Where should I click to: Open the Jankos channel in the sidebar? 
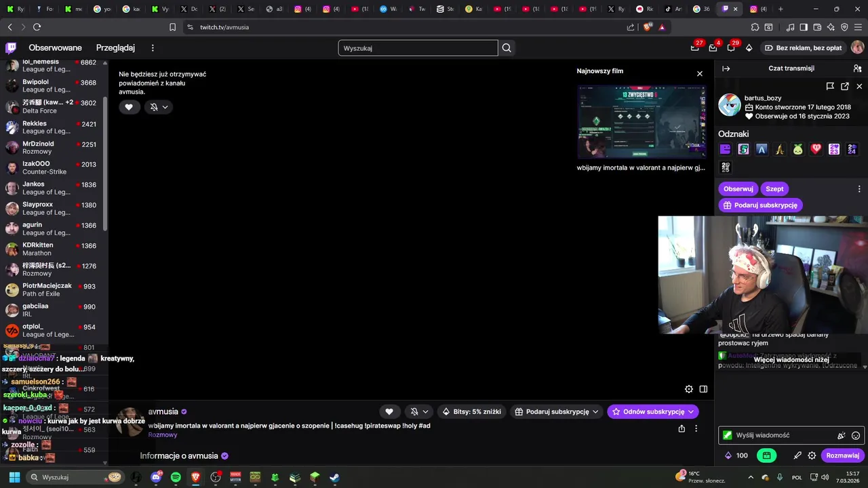(x=53, y=188)
